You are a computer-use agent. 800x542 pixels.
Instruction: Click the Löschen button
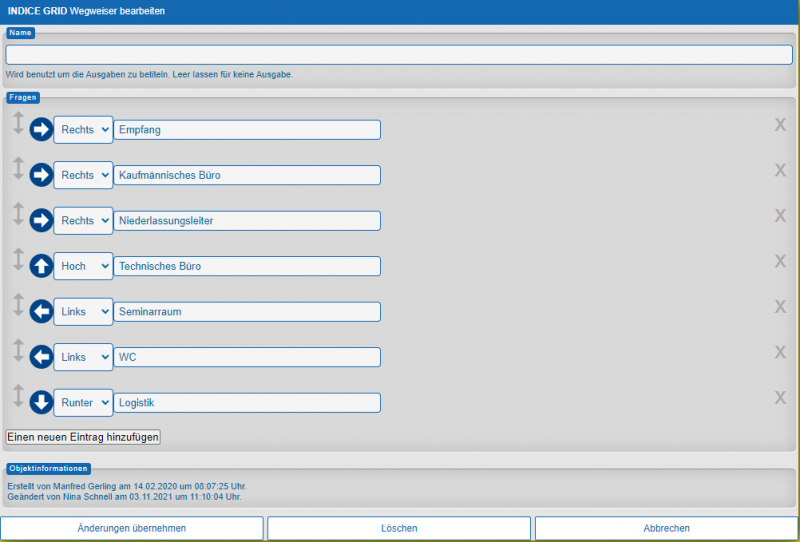tap(399, 528)
